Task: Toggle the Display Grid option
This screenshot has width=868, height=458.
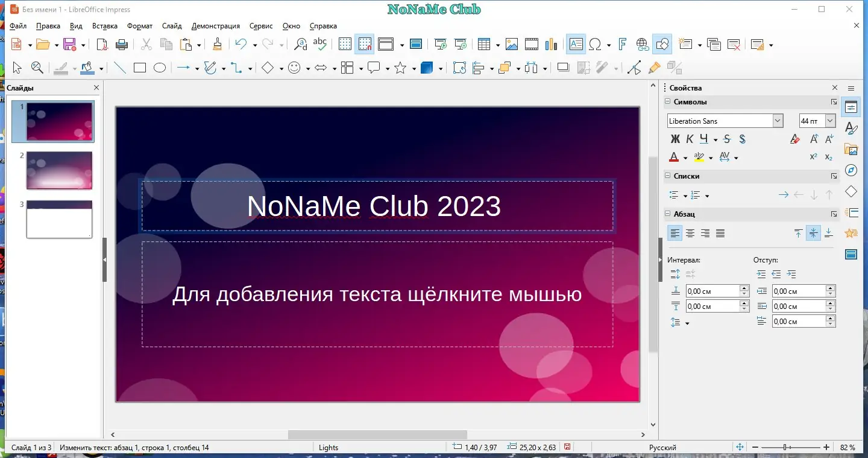Action: 344,44
